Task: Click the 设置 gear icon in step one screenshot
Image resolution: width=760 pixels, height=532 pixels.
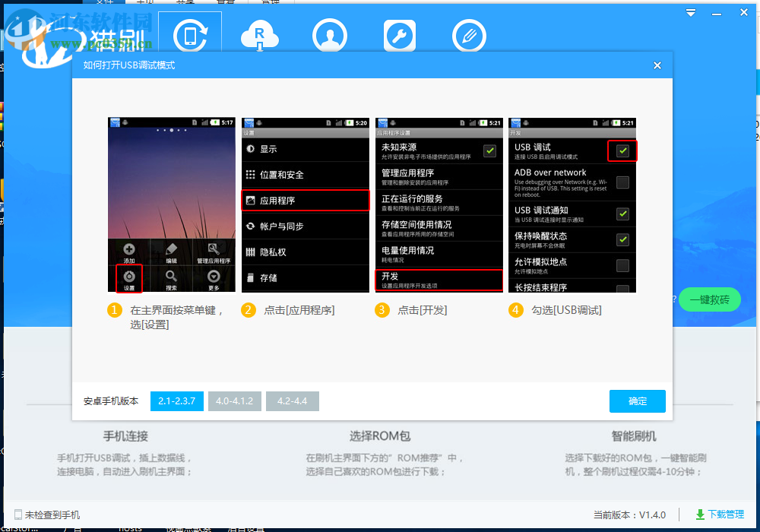Action: (128, 277)
